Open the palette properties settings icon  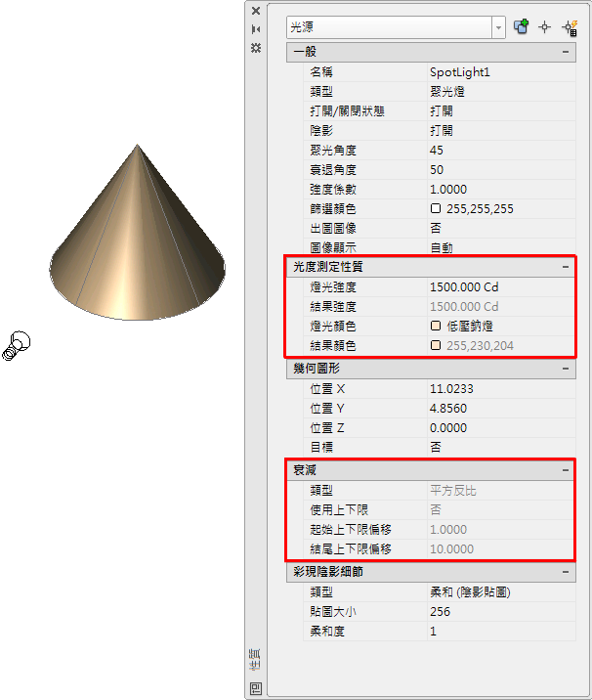tap(256, 48)
